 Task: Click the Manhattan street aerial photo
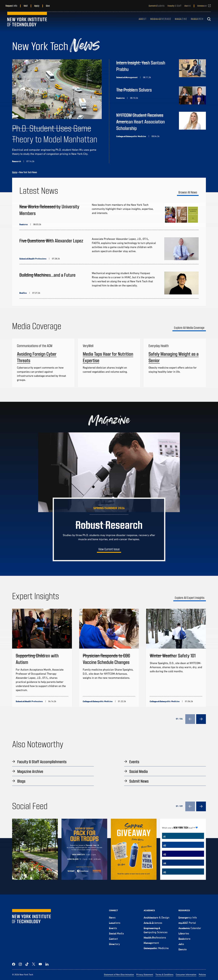click(x=57, y=89)
